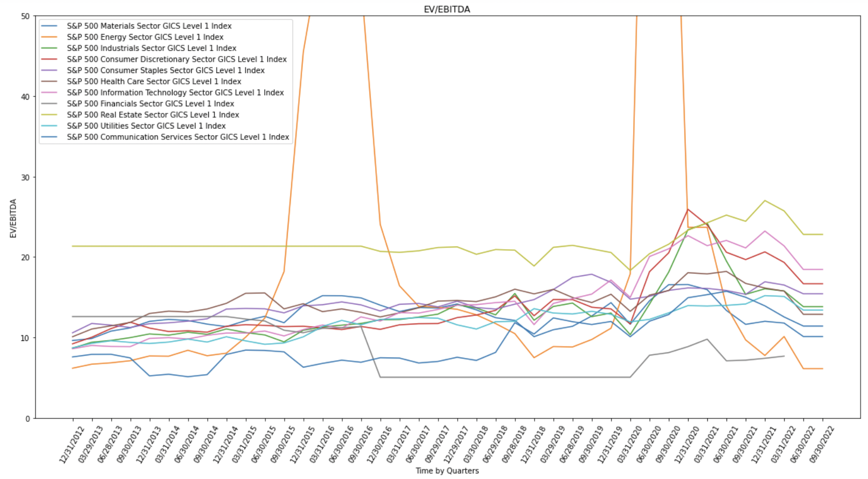Click the 03/31/2014 x-axis date label
The image size is (868, 479).
(x=168, y=444)
